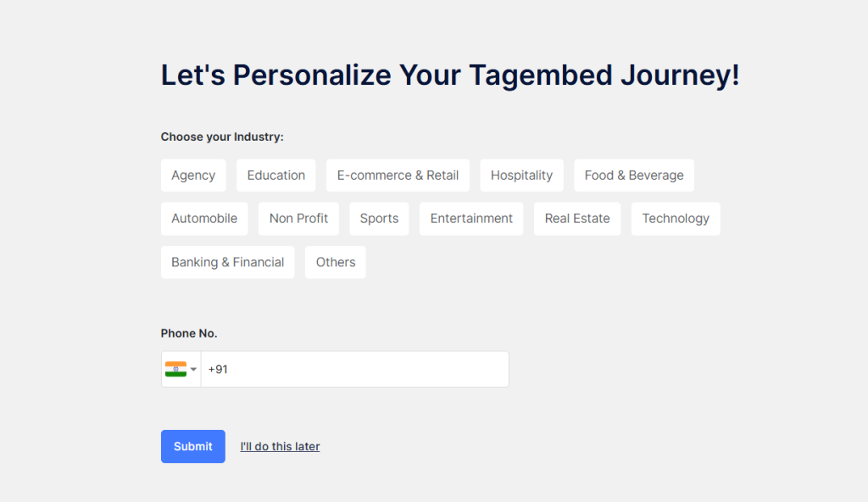Choose Food & Beverage industry
The height and width of the screenshot is (502, 868).
coord(633,176)
